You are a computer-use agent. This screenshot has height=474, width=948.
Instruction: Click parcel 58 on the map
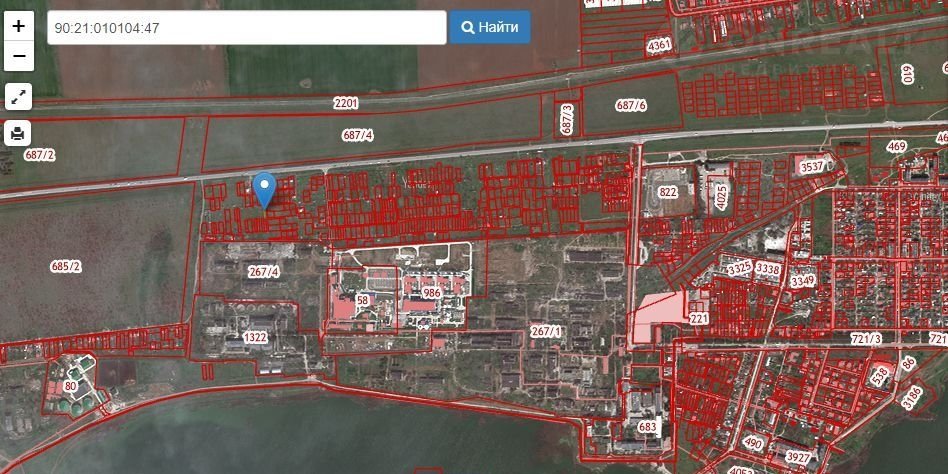point(362,300)
